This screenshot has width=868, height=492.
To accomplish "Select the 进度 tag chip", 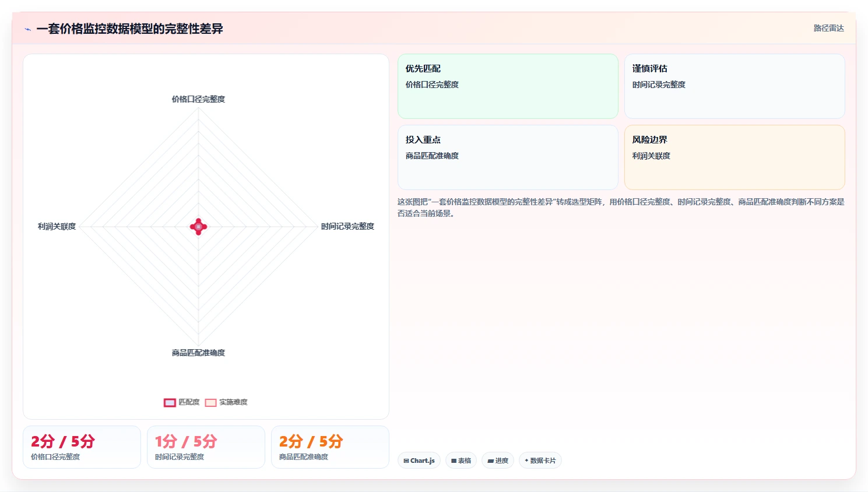I will [x=498, y=461].
